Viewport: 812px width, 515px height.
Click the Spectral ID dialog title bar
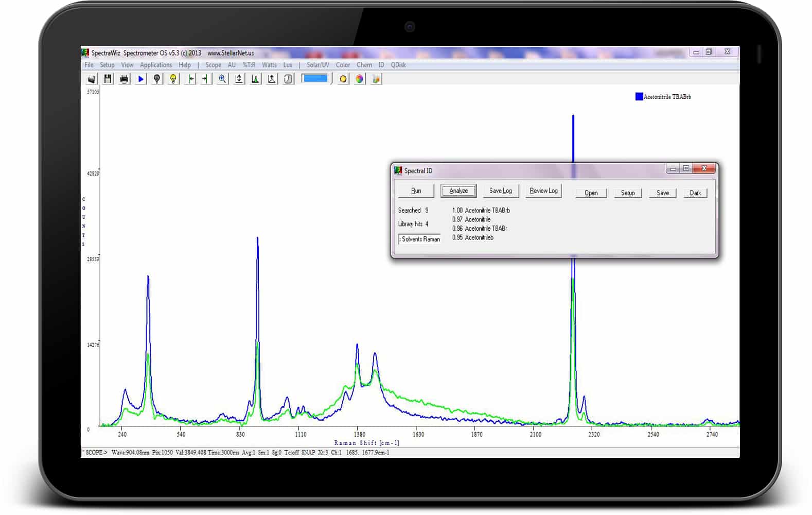[530, 170]
